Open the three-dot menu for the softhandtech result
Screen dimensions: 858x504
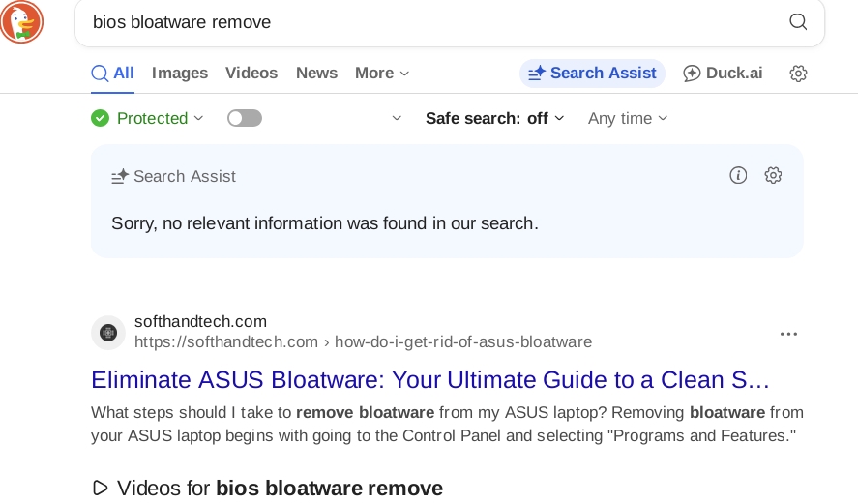point(788,334)
